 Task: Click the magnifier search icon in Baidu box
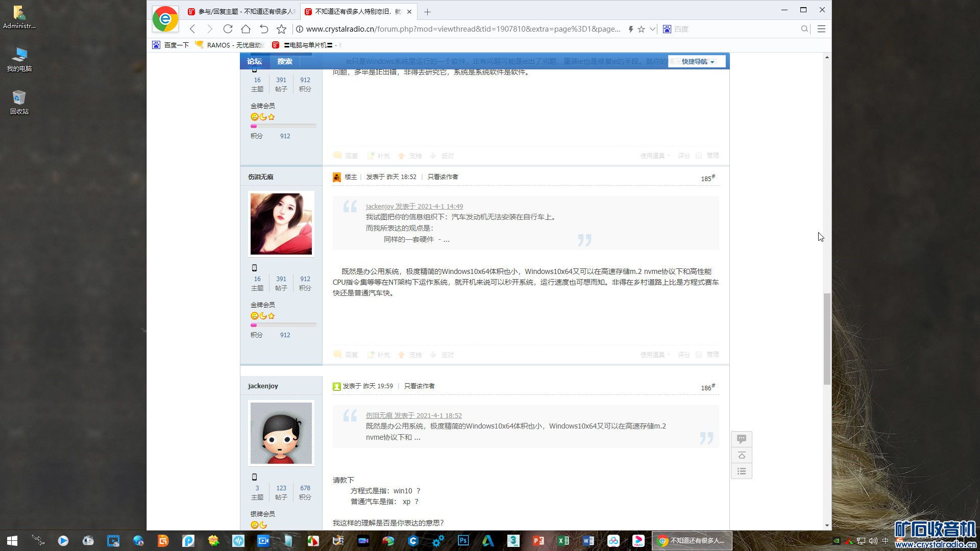(x=804, y=29)
